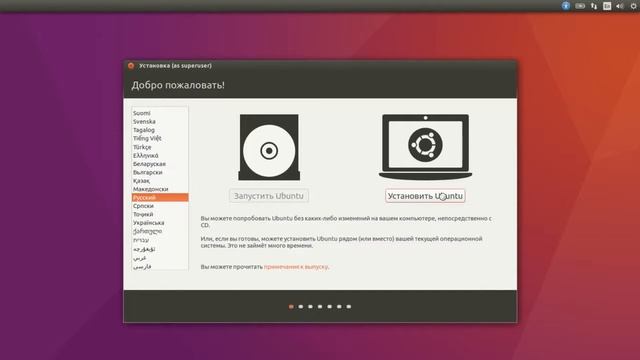The width and height of the screenshot is (640, 360).
Task: Open the network connections indicator
Action: 594,6
